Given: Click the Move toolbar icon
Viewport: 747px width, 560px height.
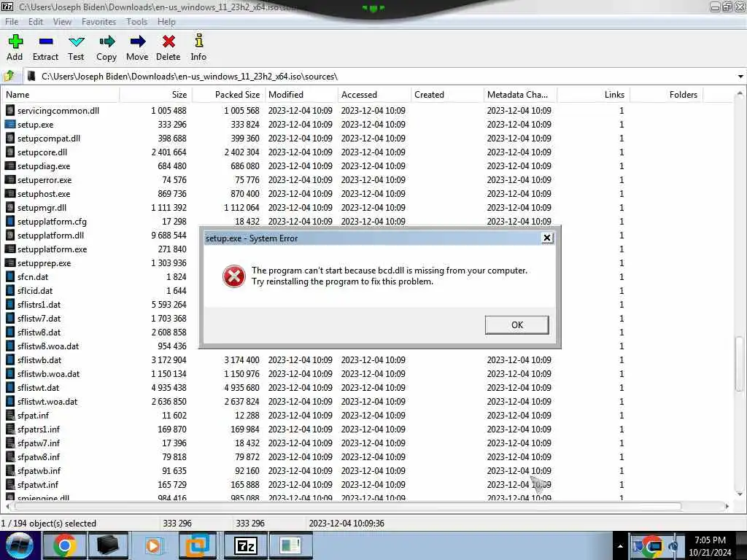Looking at the screenshot, I should tap(137, 42).
